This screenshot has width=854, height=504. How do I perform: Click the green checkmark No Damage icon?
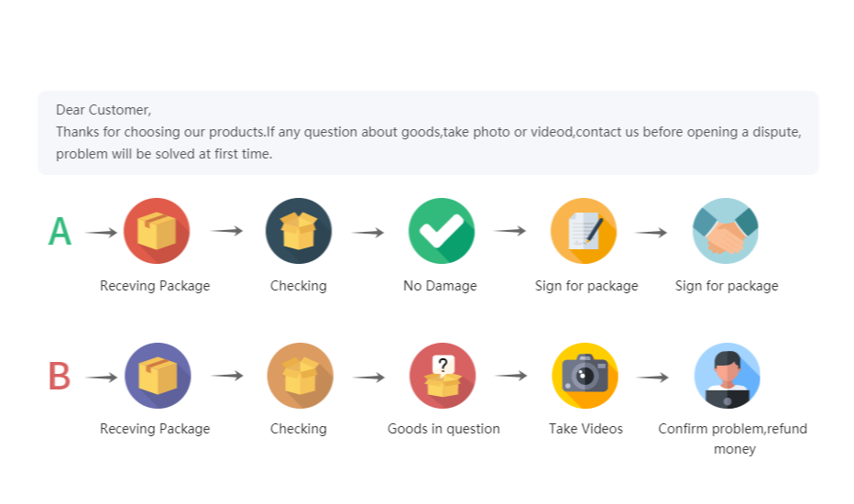(x=441, y=231)
